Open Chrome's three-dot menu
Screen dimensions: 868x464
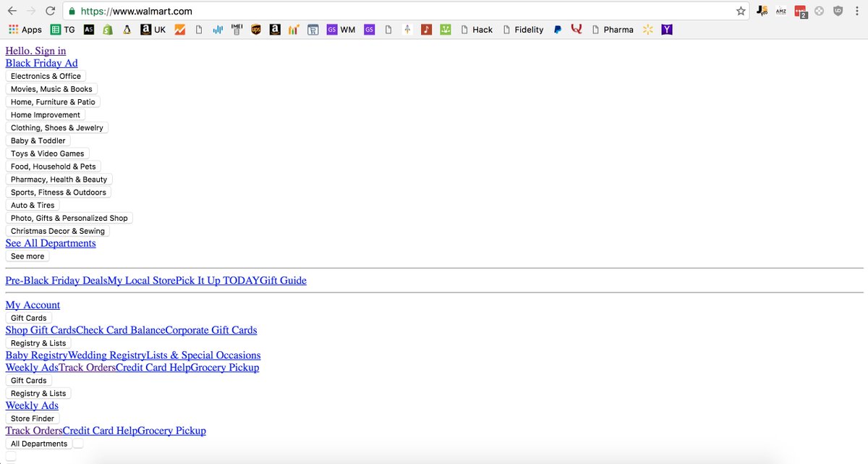click(x=856, y=11)
